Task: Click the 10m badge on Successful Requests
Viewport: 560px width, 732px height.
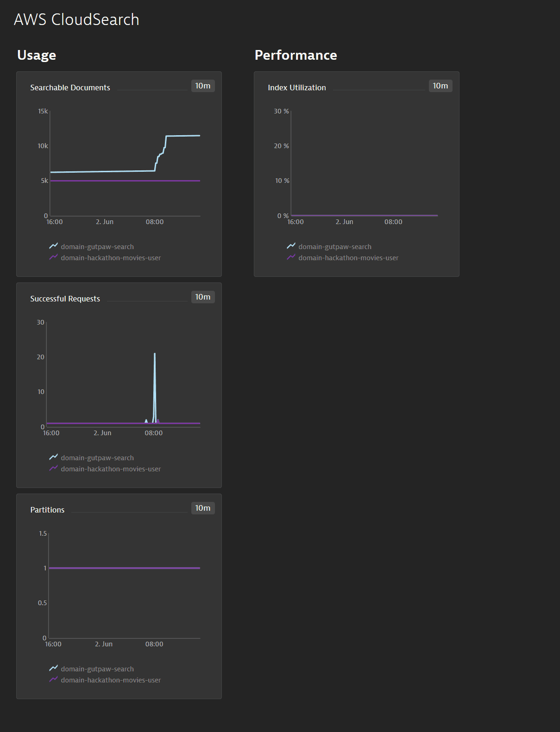Action: [203, 297]
